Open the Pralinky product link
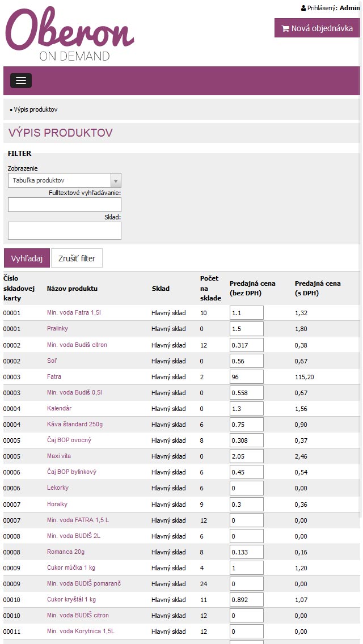 (57, 328)
